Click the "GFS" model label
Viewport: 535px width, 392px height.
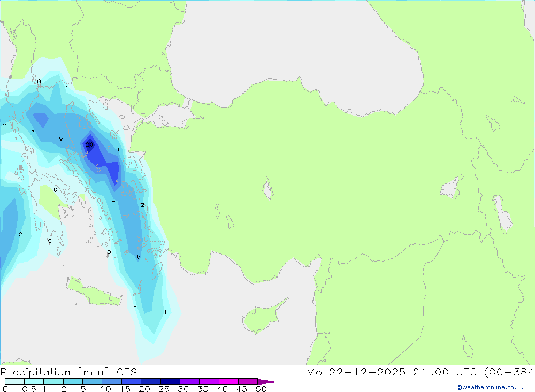[127, 372]
